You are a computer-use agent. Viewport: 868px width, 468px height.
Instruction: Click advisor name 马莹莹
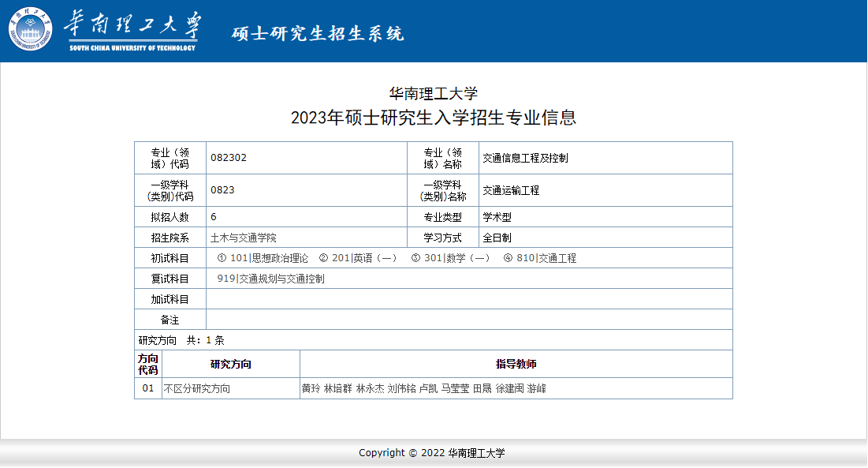pyautogui.click(x=455, y=389)
